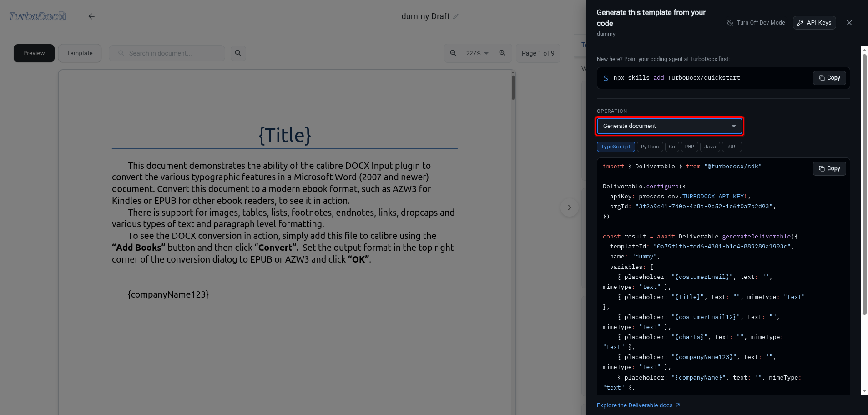The width and height of the screenshot is (868, 415).
Task: Click the back arrow icon
Action: click(x=91, y=16)
